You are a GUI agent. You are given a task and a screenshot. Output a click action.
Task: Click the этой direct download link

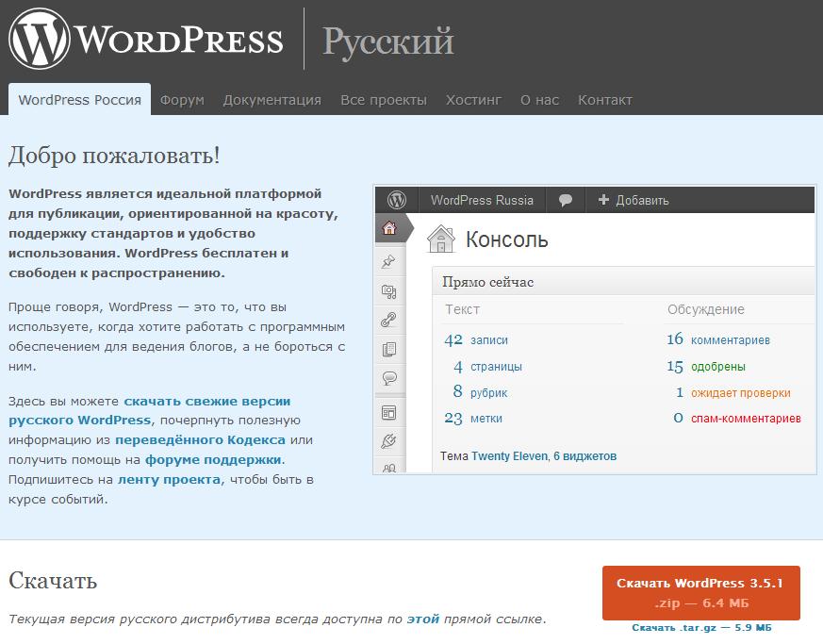[423, 619]
